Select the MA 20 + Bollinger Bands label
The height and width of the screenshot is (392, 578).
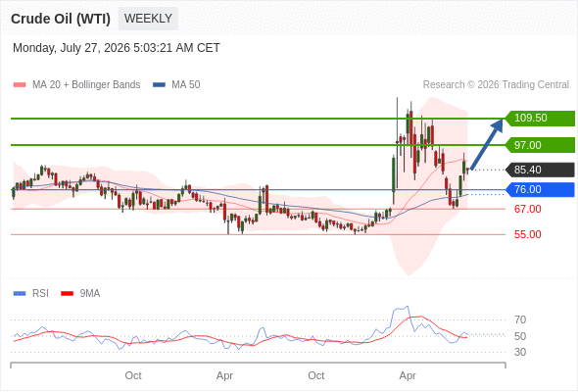(x=86, y=85)
